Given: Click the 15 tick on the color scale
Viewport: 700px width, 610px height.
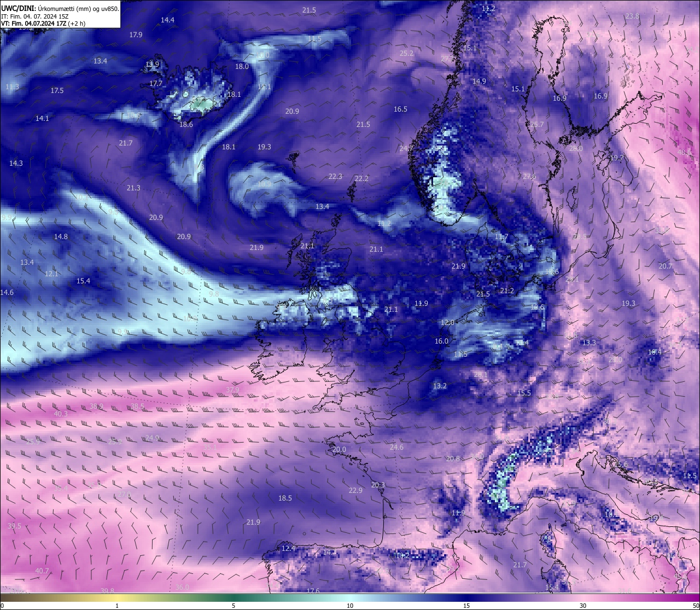Looking at the screenshot, I should click(x=466, y=606).
